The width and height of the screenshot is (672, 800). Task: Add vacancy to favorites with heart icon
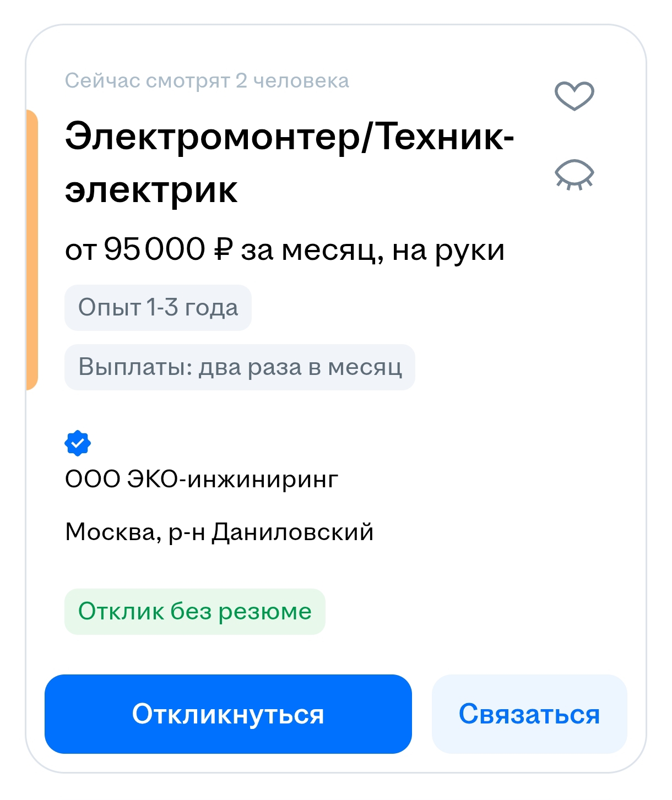(x=574, y=96)
